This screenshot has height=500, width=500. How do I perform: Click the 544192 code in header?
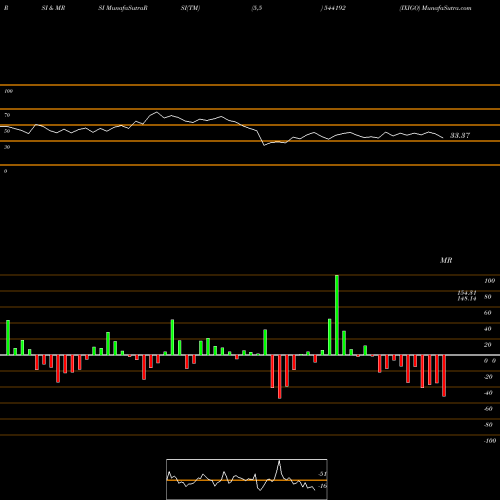pyautogui.click(x=334, y=8)
